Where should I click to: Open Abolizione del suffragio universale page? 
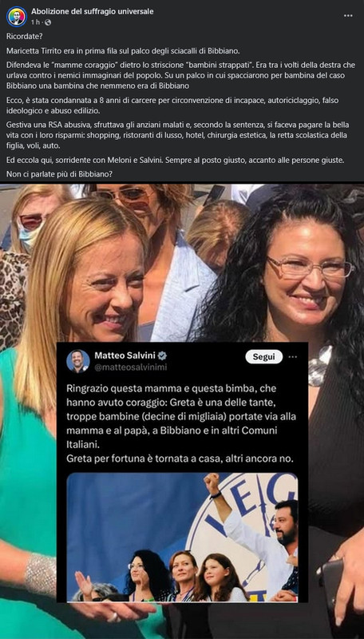tap(93, 11)
